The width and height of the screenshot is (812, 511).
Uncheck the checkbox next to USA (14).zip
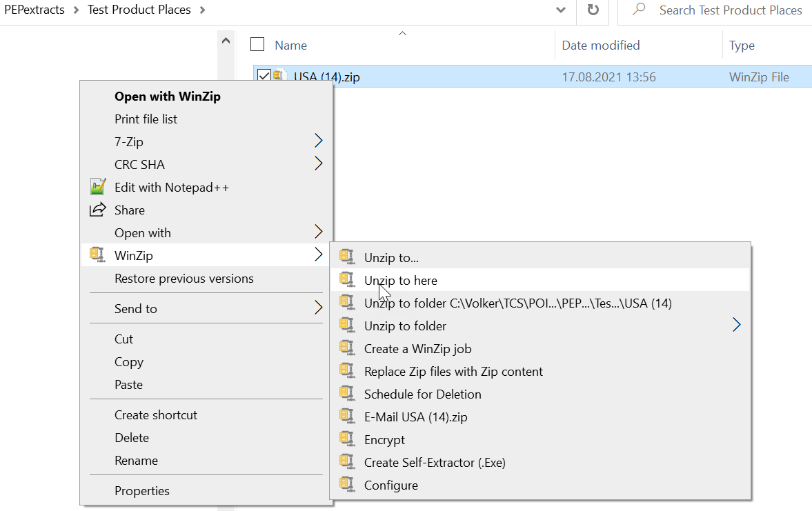tap(263, 76)
